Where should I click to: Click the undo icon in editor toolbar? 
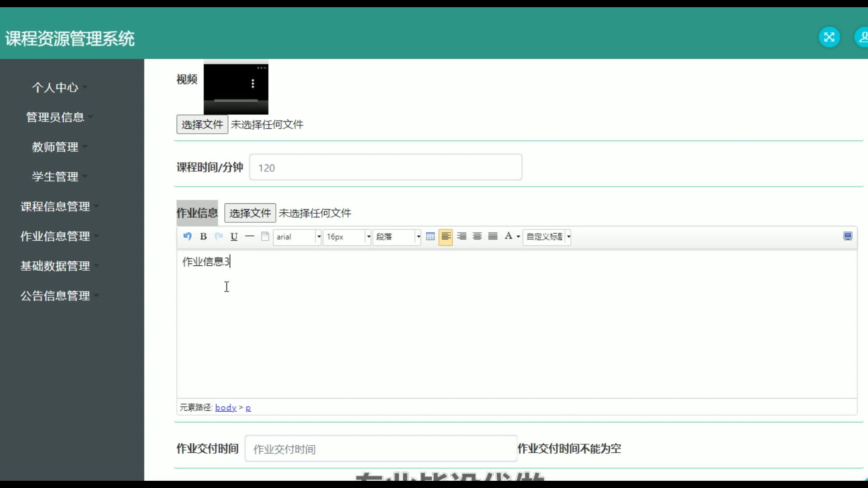click(187, 236)
